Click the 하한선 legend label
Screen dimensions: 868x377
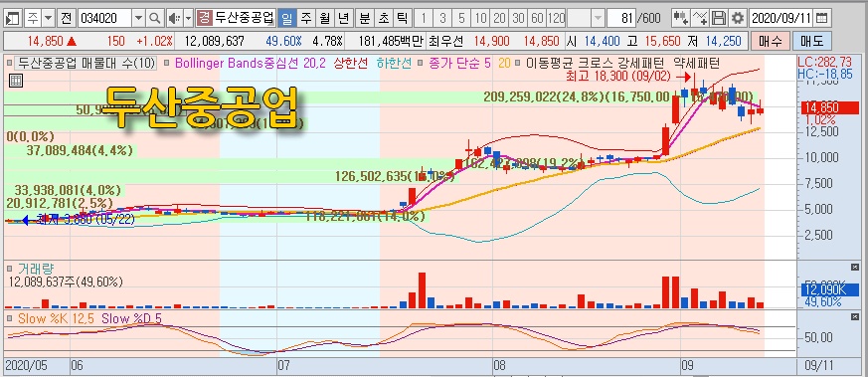(x=394, y=63)
